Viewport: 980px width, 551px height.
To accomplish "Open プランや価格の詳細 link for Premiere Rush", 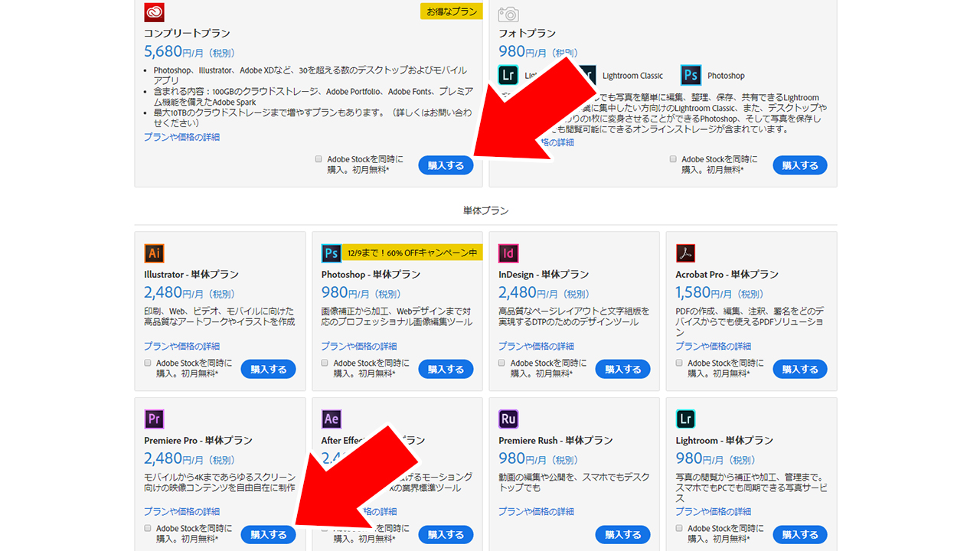I will [536, 511].
